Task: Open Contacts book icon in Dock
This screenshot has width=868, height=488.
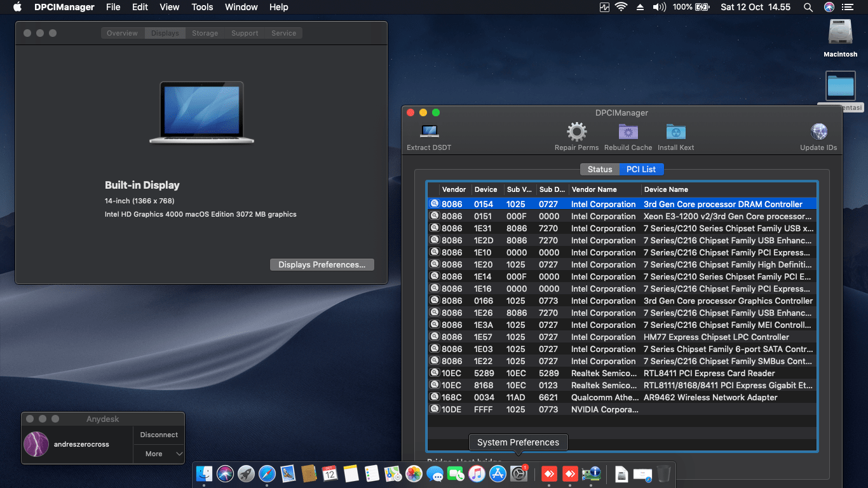Action: [x=309, y=473]
